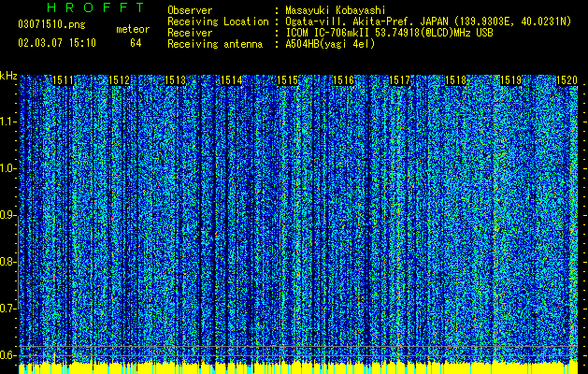Click the 1520 time marker
The height and width of the screenshot is (374, 588).
point(566,80)
